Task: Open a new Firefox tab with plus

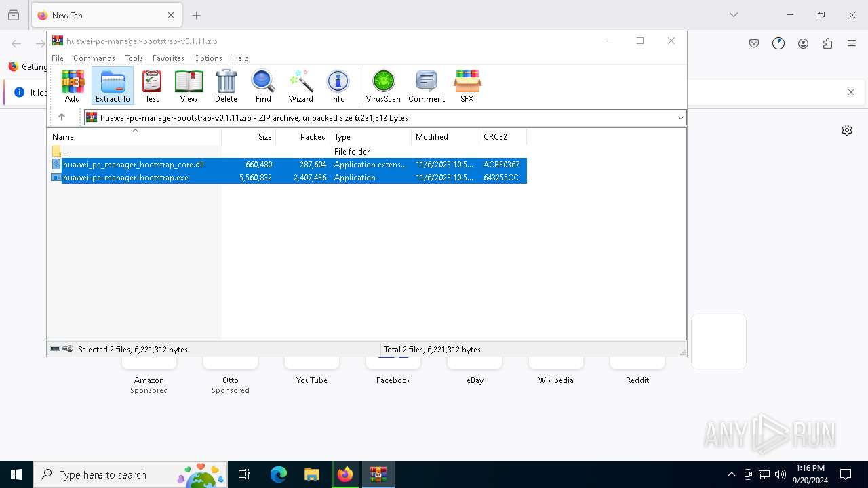Action: (197, 15)
